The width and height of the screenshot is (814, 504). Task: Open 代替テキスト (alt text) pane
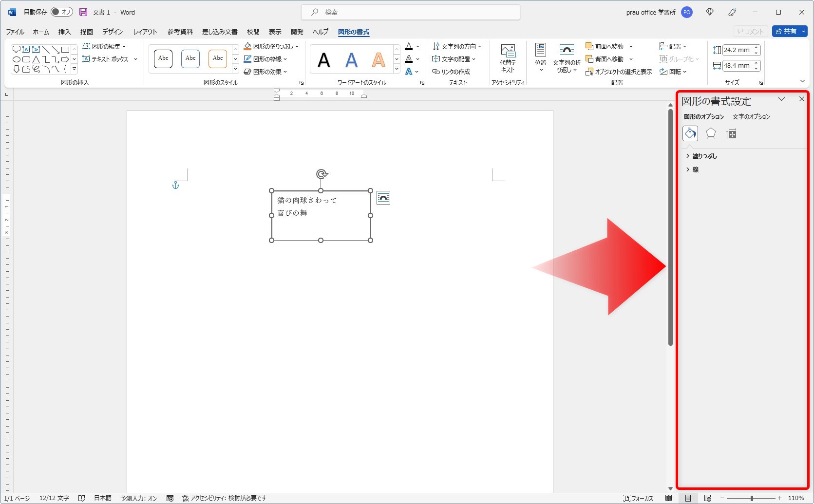(507, 58)
